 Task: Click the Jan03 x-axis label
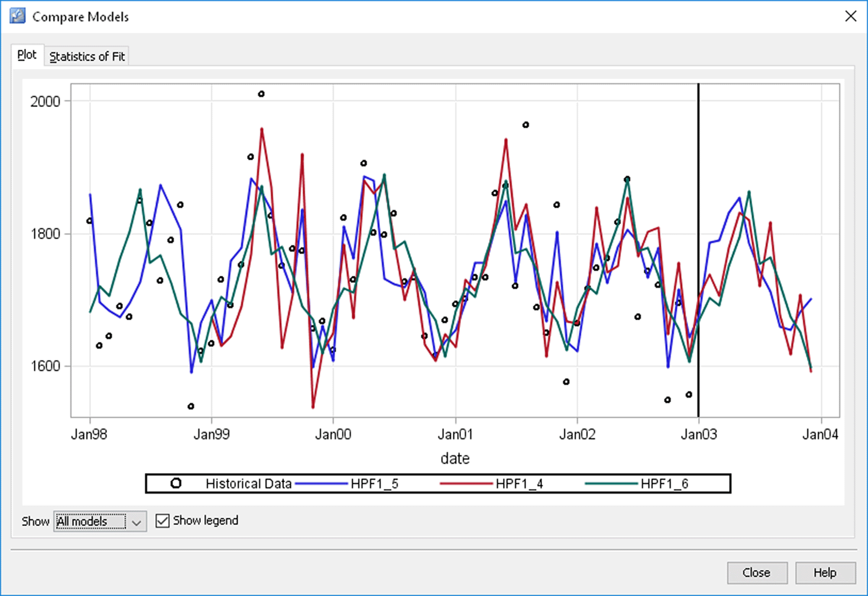click(699, 434)
